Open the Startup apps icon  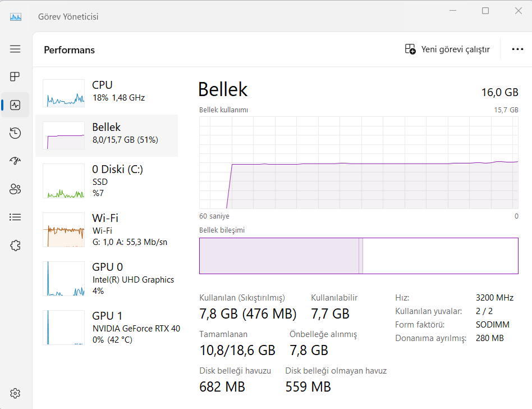click(15, 161)
